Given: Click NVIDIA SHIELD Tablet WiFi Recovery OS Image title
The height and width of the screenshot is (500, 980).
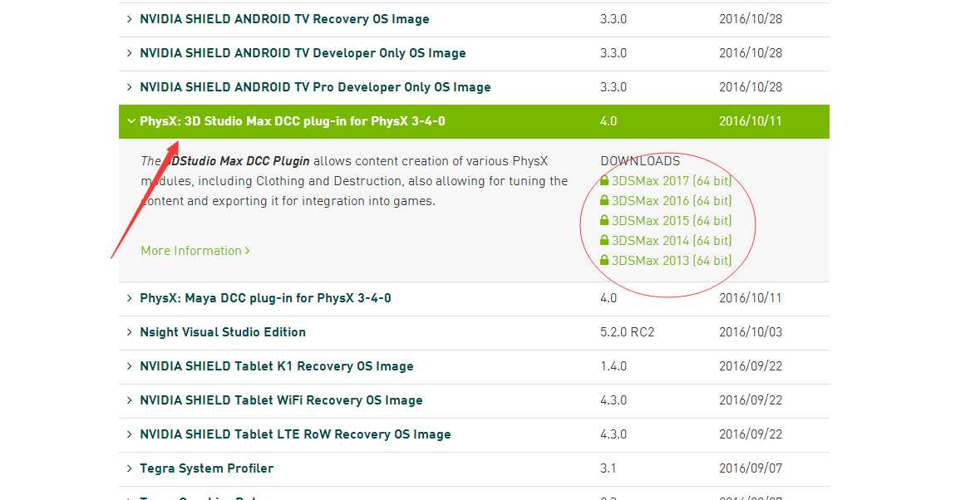Looking at the screenshot, I should (281, 400).
